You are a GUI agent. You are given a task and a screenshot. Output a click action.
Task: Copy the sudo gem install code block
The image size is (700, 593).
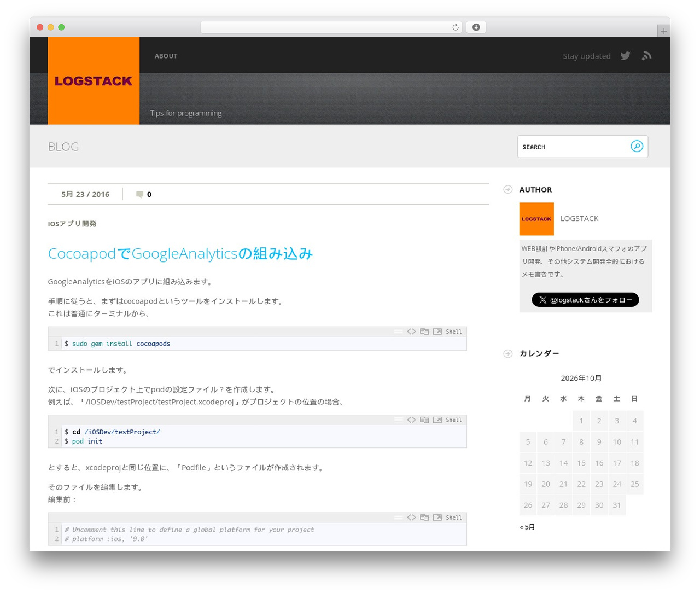tap(424, 332)
